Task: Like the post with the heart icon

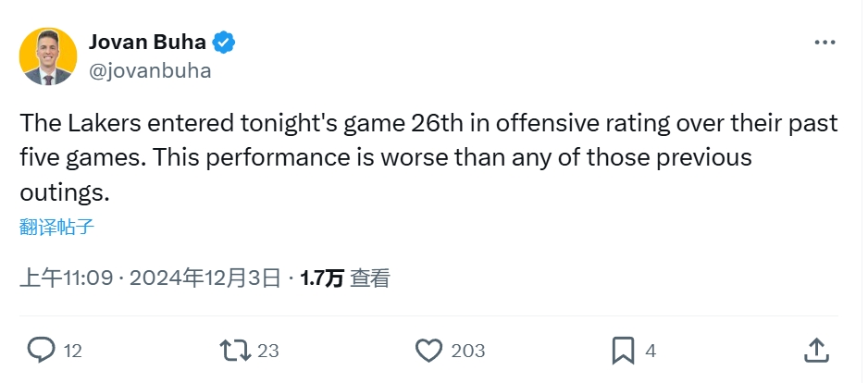Action: 428,350
